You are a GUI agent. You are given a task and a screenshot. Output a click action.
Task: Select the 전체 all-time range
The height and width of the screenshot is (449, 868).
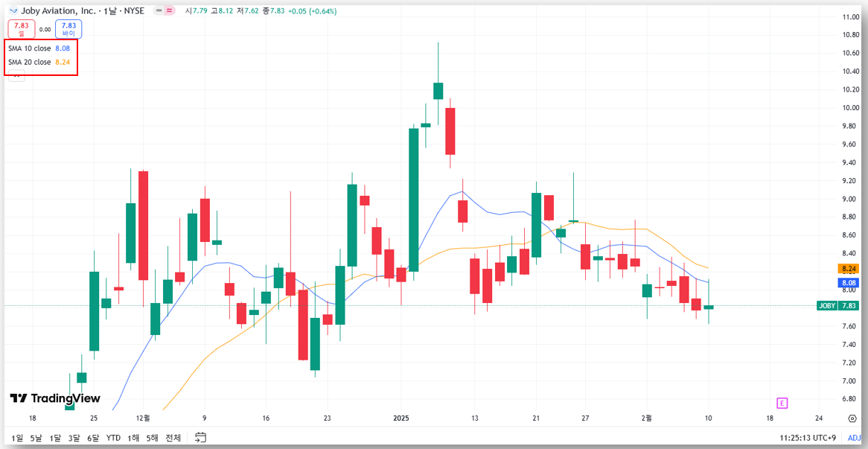click(173, 438)
